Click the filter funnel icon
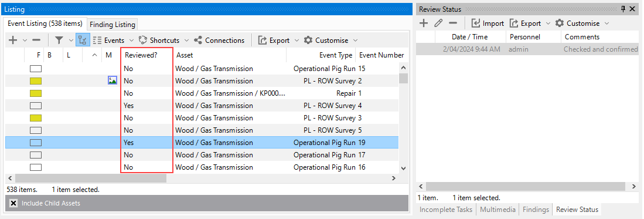Viewport: 644px width, 219px height. pos(59,41)
